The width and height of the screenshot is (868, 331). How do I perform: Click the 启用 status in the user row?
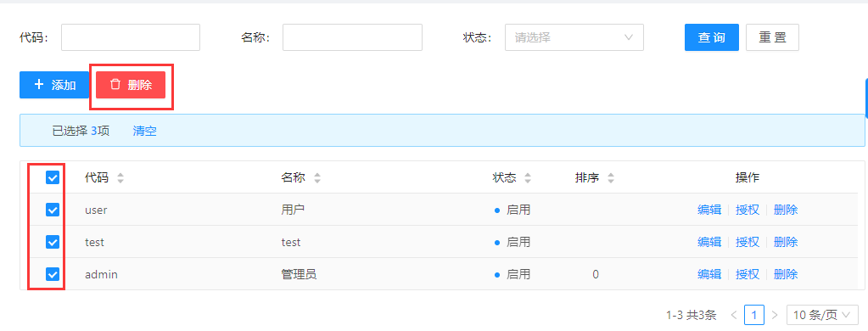(512, 210)
